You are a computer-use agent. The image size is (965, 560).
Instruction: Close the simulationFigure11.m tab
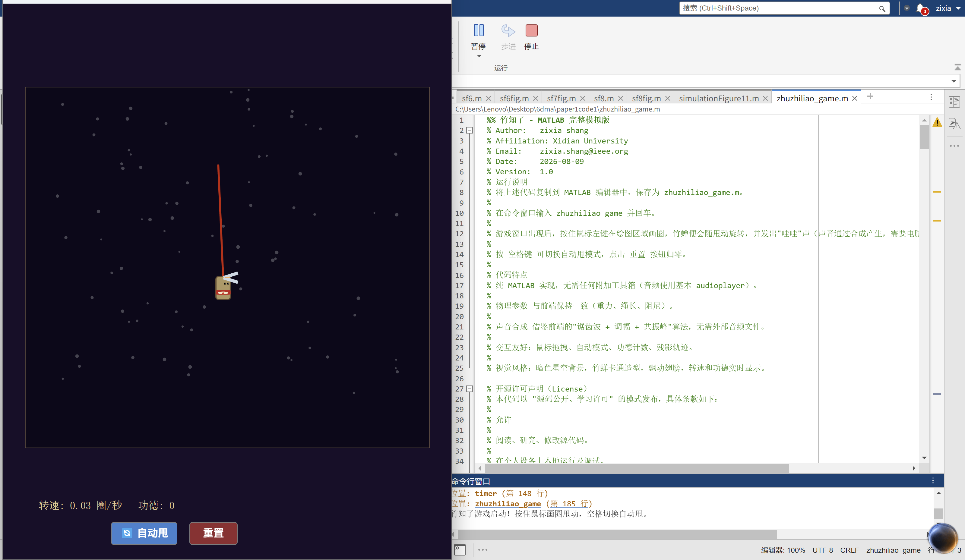coord(765,98)
